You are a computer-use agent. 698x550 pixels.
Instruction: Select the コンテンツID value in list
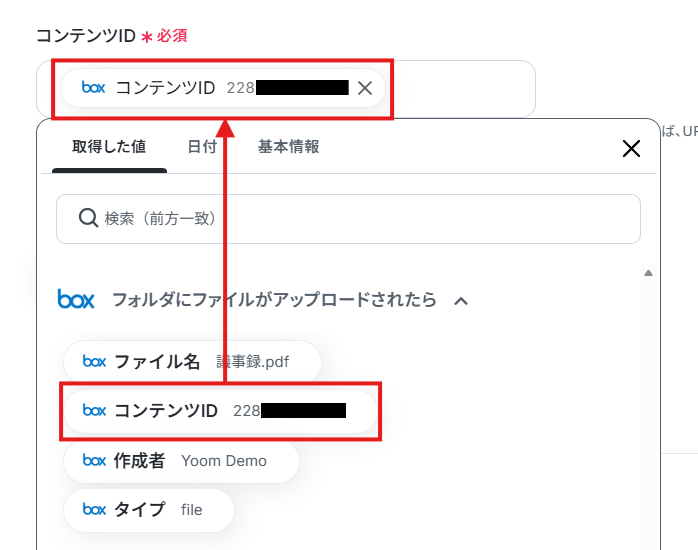(221, 411)
